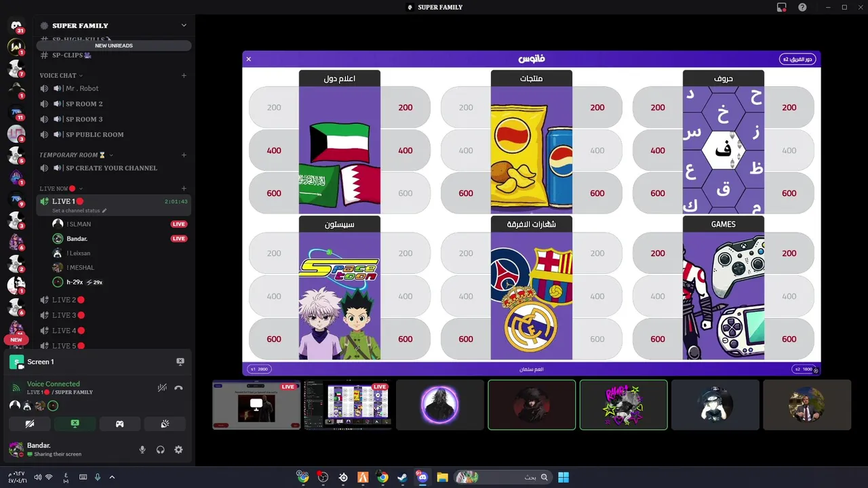Choose the active 600 for شعارات الاندية
The image size is (868, 488).
(466, 339)
